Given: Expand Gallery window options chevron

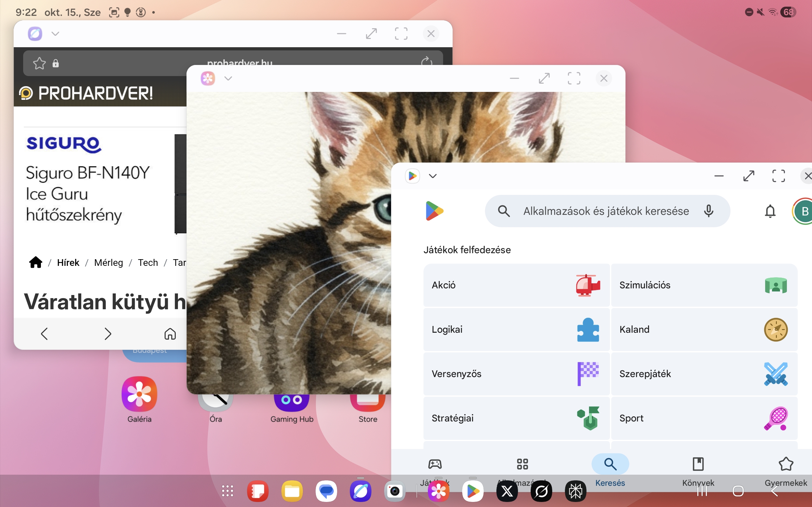Looking at the screenshot, I should pos(228,79).
